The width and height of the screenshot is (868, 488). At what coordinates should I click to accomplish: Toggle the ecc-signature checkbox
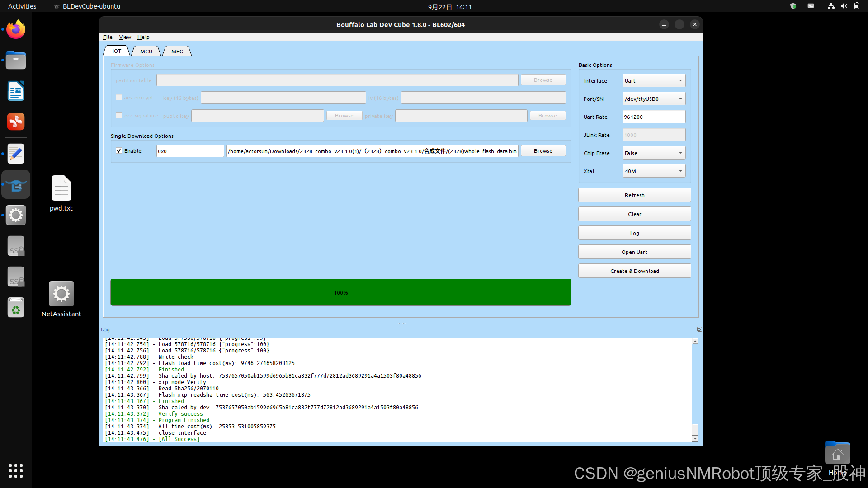tap(119, 116)
